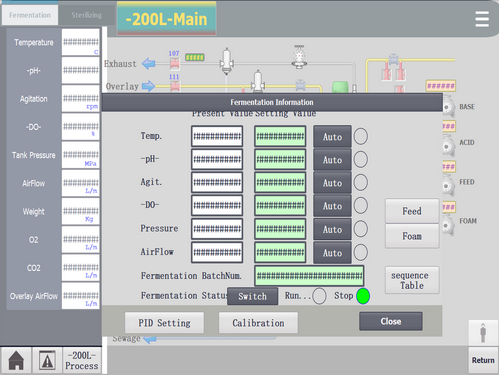This screenshot has width=499, height=375.
Task: Toggle -pH- auto mode indicator circle
Action: (361, 159)
